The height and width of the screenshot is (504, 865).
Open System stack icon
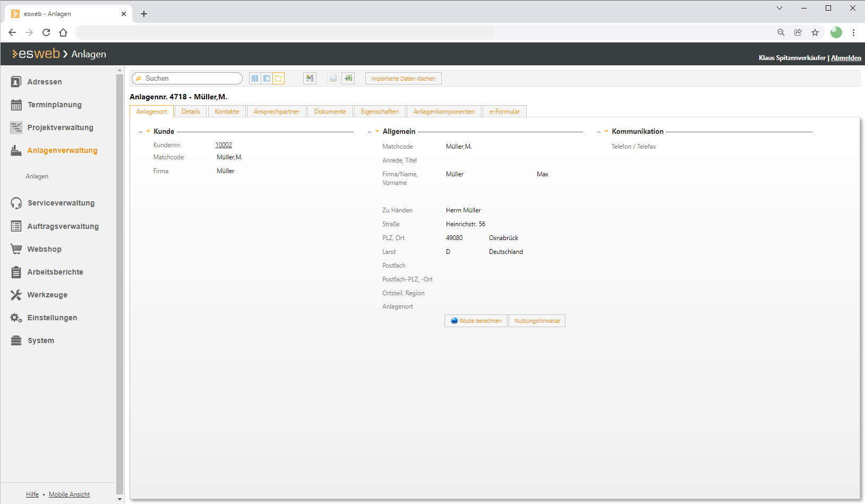pos(16,340)
